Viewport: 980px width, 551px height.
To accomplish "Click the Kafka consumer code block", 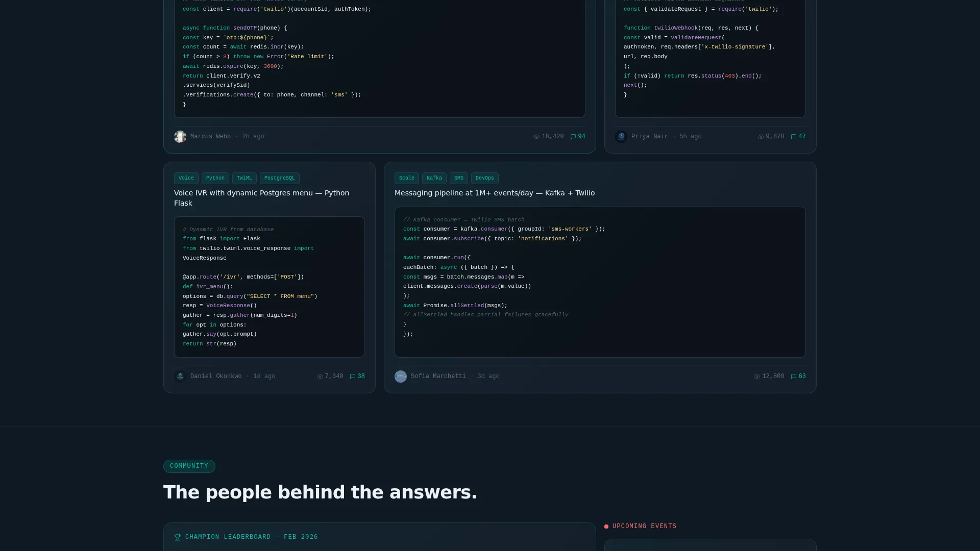I will [600, 282].
